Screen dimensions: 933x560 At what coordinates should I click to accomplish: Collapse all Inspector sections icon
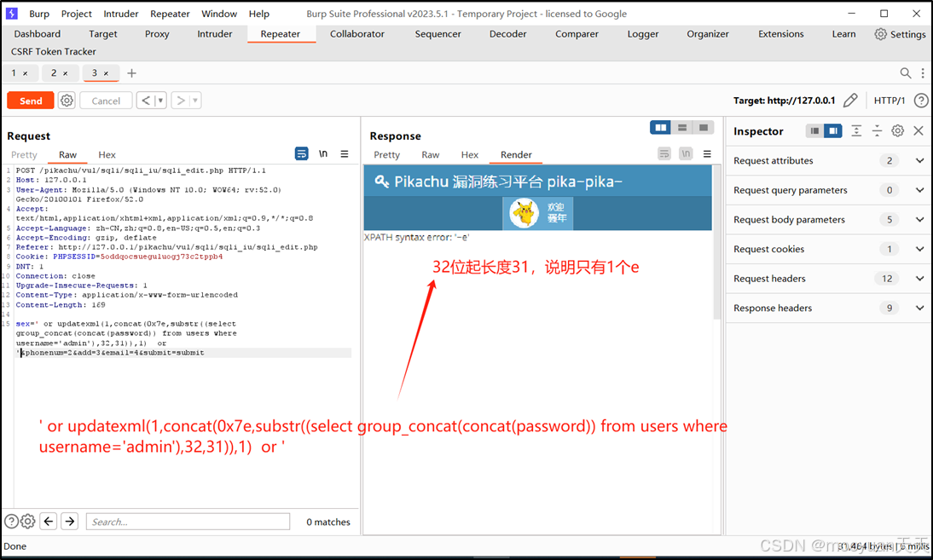(877, 130)
